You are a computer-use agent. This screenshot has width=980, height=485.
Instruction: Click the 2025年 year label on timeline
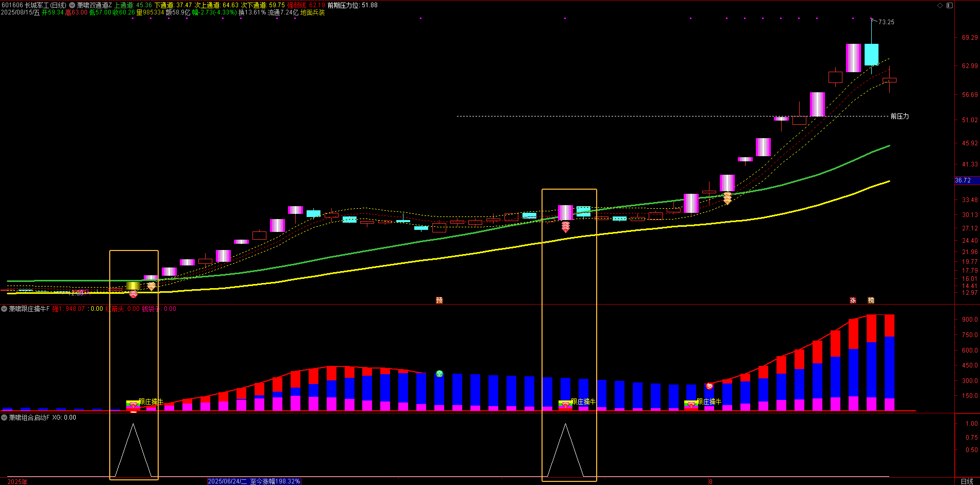18,481
